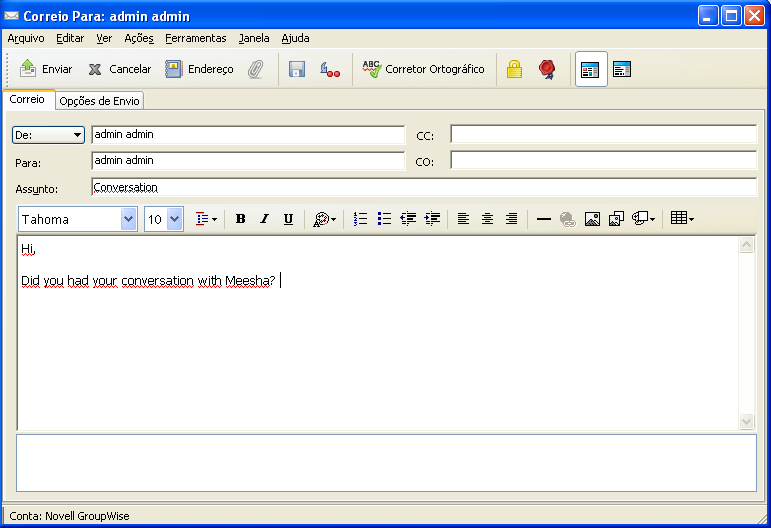Toggle italic formatting
This screenshot has width=771, height=528.
(x=265, y=219)
